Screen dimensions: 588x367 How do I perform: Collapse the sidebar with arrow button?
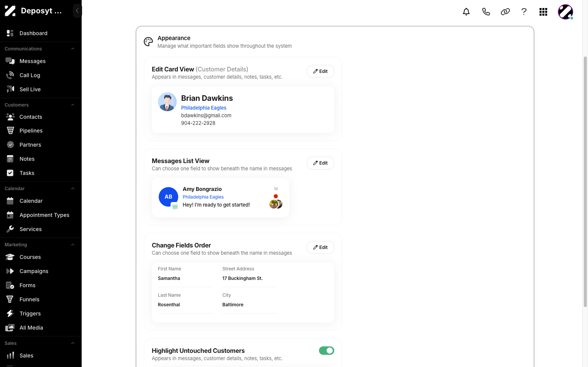tap(77, 11)
